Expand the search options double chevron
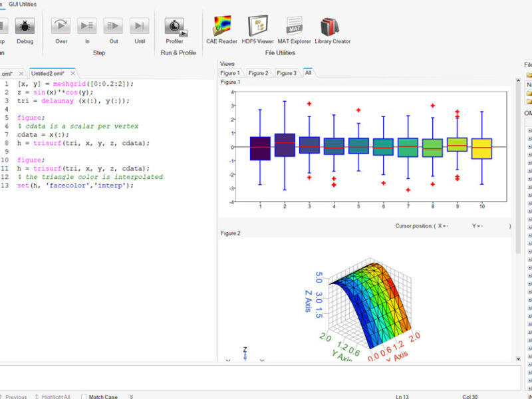 (x=131, y=396)
